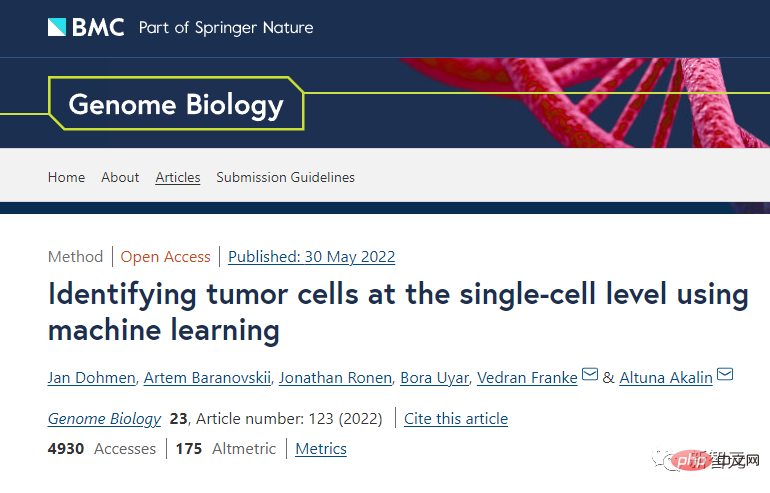
Task: Open Submission Guidelines page
Action: point(285,177)
